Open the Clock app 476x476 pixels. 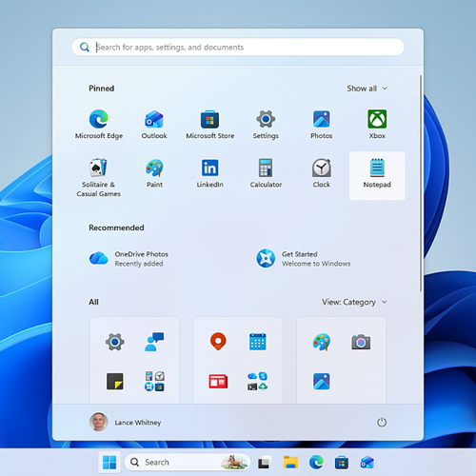click(x=322, y=173)
